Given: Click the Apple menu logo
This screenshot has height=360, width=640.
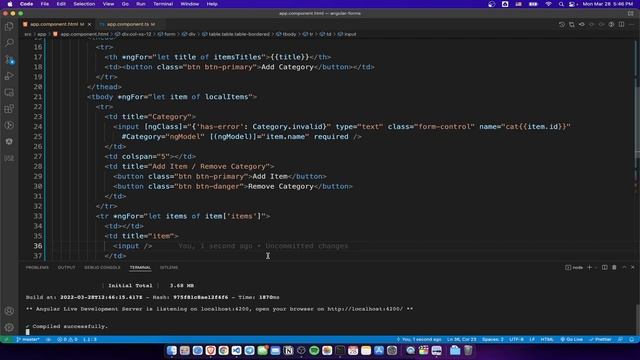Looking at the screenshot, I should tap(10, 4).
